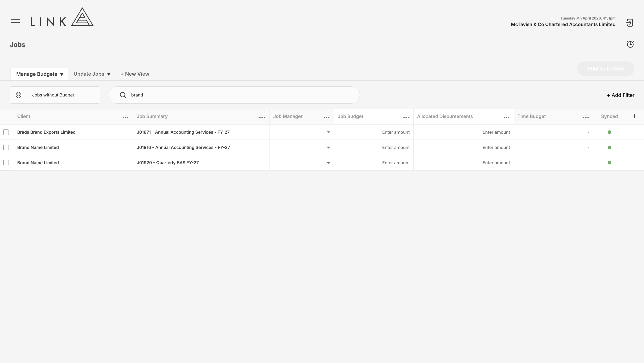
Task: Click Publish to Xero button
Action: [x=605, y=69]
